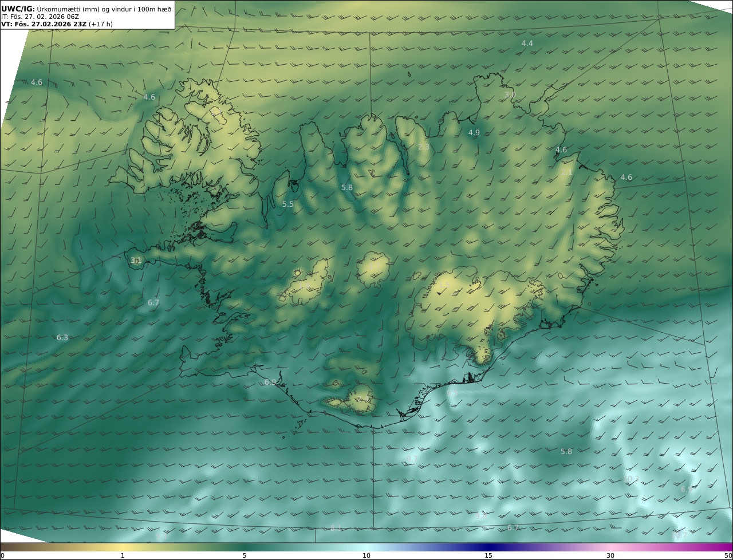Click the 6.9 value on the southwest coast
Viewport: 733px width, 560px height.
(270, 382)
